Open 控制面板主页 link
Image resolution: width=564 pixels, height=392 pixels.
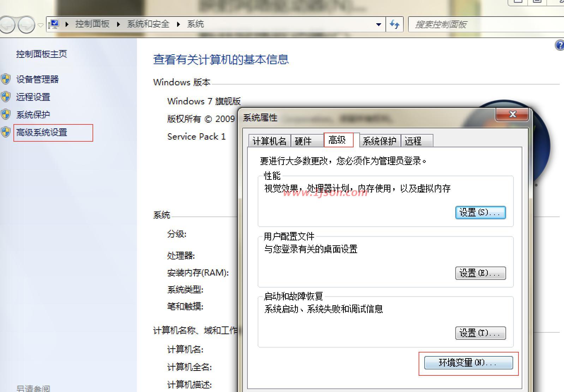[x=42, y=54]
